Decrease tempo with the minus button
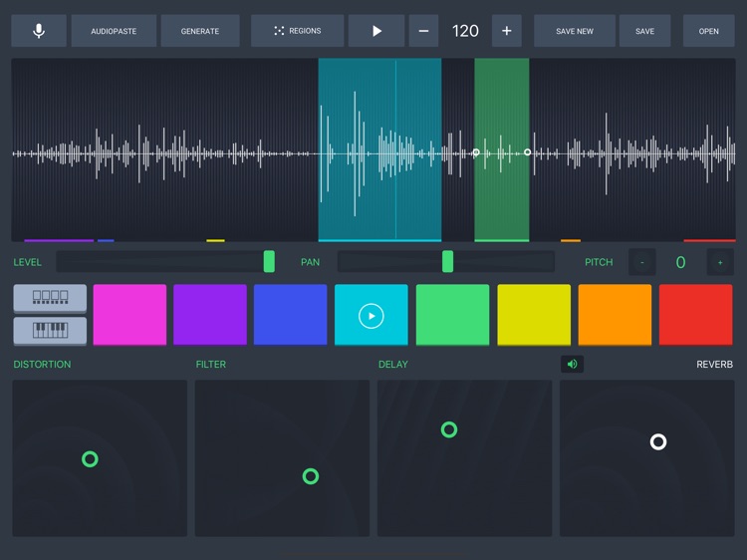Viewport: 747px width, 560px height. [423, 31]
